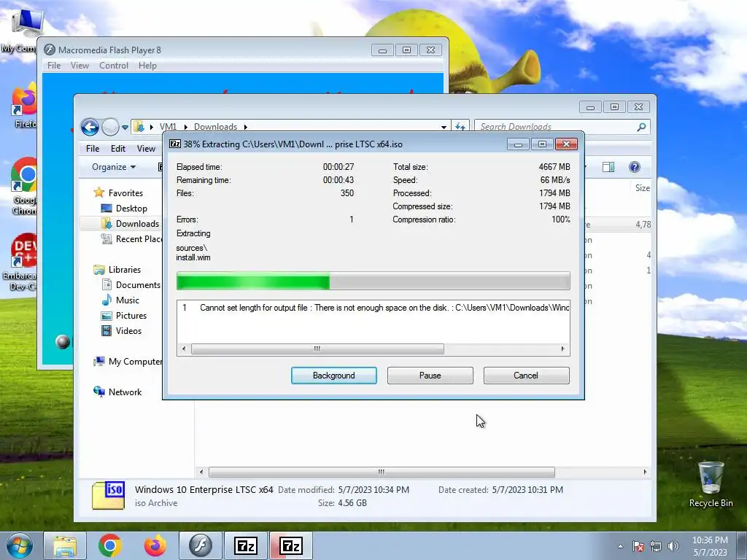Switch to first 7-Zip taskbar button
Image resolution: width=747 pixels, height=560 pixels.
click(246, 545)
